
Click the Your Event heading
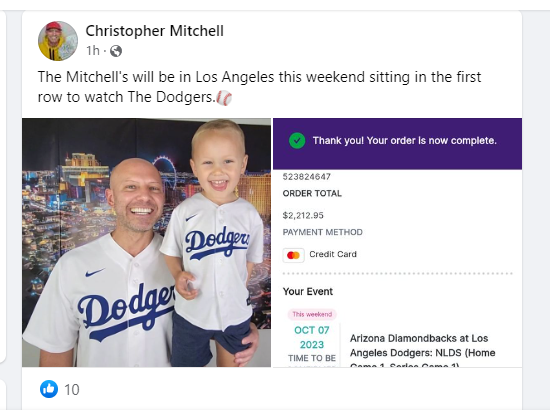308,291
